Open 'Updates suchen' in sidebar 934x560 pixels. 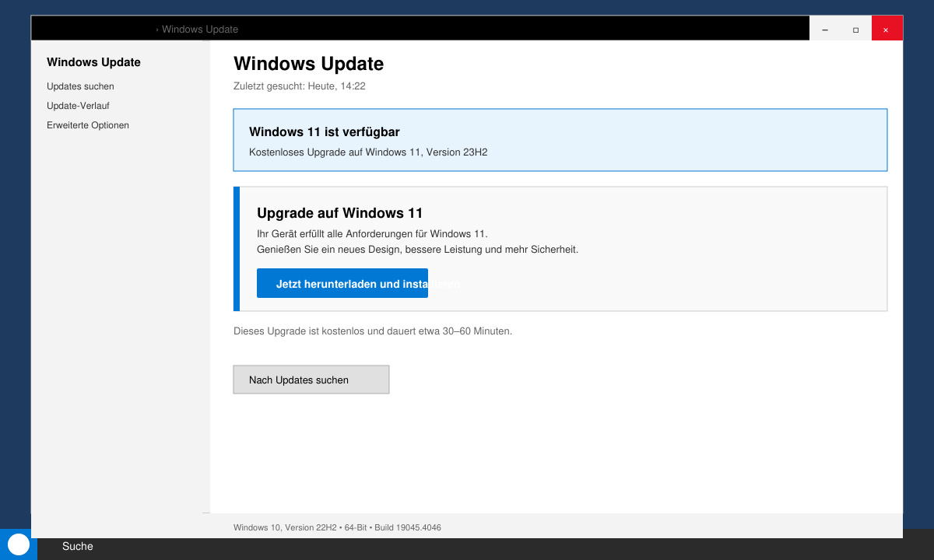pos(80,86)
